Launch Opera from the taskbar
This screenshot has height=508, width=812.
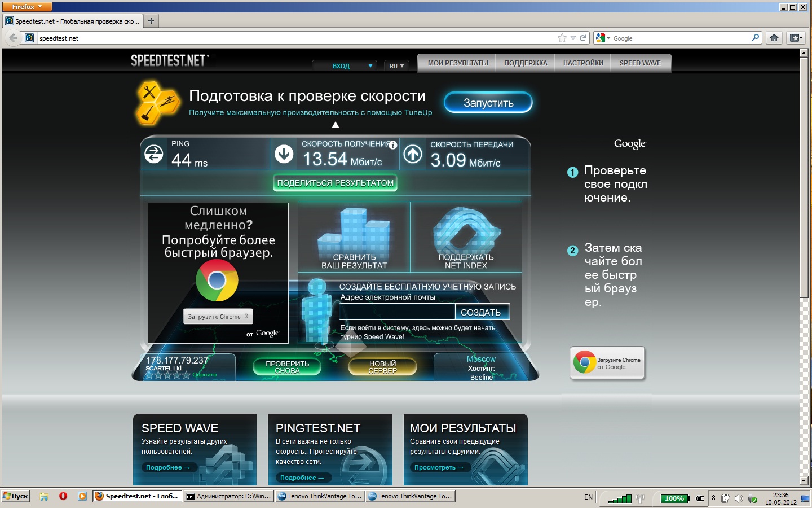[x=63, y=496]
